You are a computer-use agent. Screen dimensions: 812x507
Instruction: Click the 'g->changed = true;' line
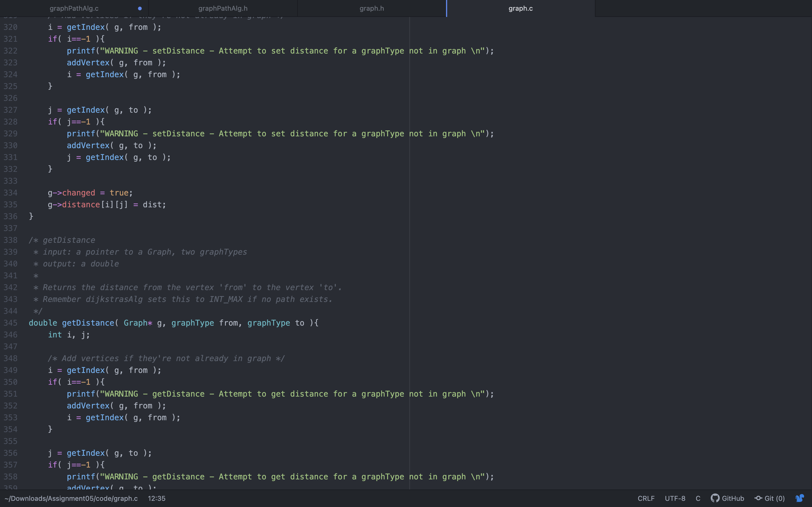(90, 193)
